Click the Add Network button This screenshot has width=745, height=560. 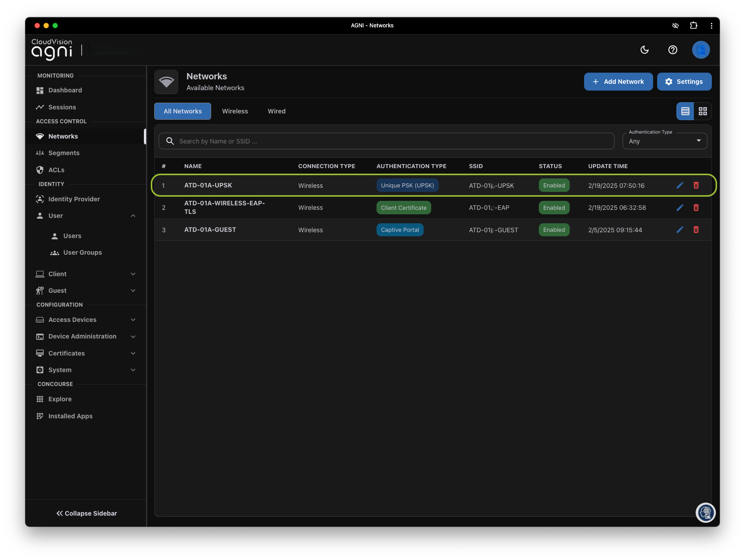tap(618, 82)
